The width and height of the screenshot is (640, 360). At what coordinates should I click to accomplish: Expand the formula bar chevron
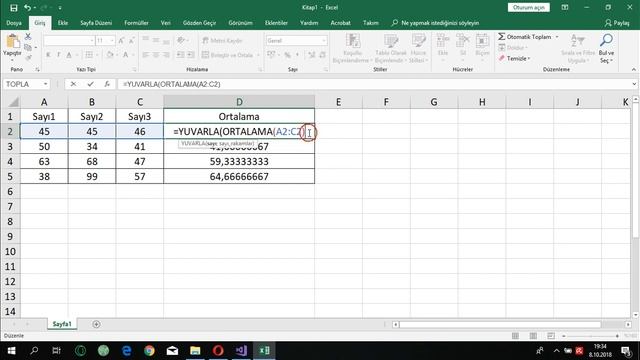point(634,84)
